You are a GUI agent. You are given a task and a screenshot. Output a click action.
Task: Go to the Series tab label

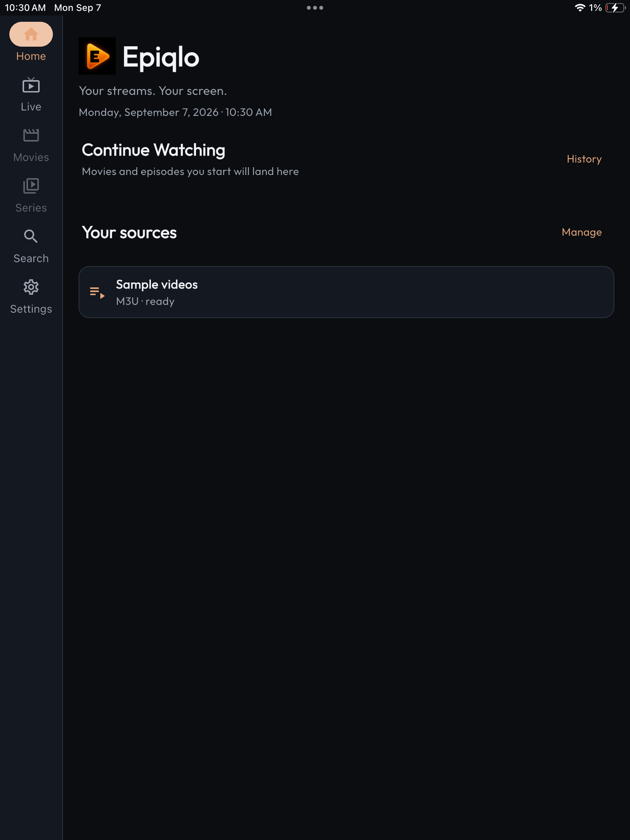31,208
